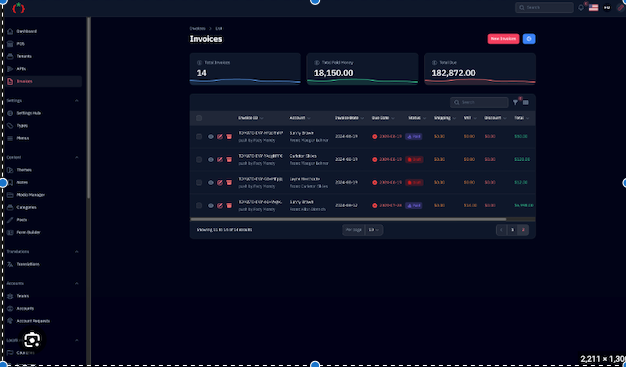Open Themes under Content
The width and height of the screenshot is (626, 367).
click(x=24, y=170)
